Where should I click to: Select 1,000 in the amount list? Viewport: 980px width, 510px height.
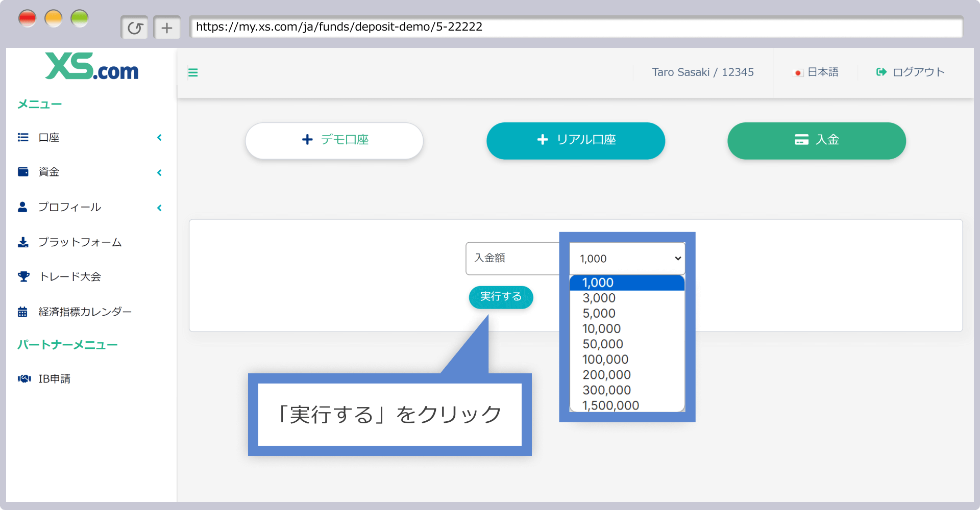[627, 283]
